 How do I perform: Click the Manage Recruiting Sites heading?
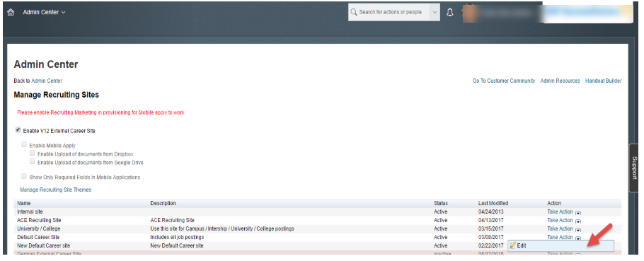[x=57, y=95]
